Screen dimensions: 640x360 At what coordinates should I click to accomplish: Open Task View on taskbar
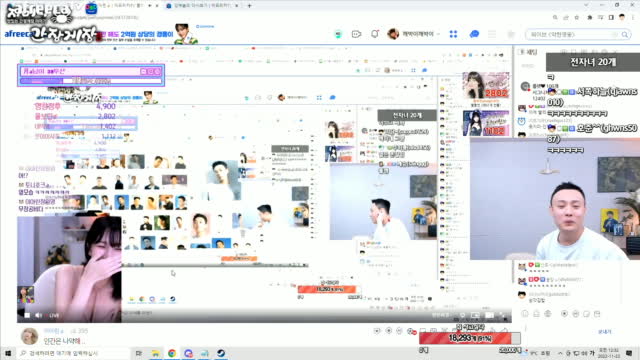click(139, 353)
